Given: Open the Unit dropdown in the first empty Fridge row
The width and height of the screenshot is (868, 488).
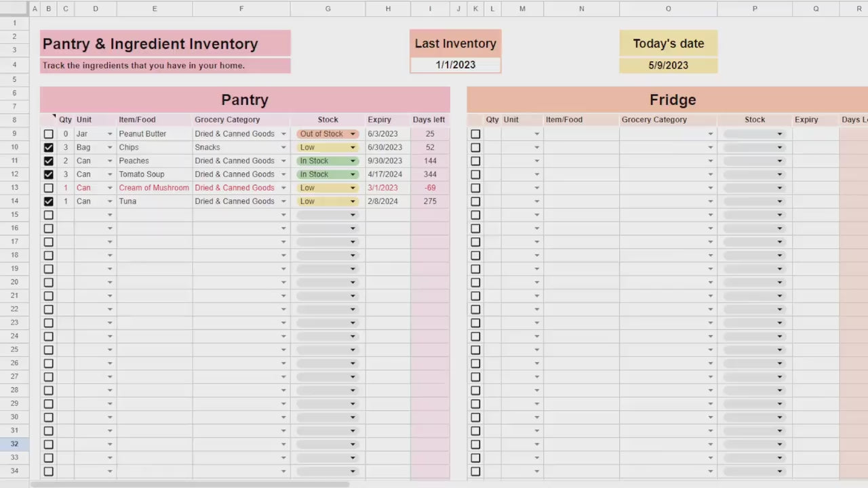Looking at the screenshot, I should tap(536, 134).
